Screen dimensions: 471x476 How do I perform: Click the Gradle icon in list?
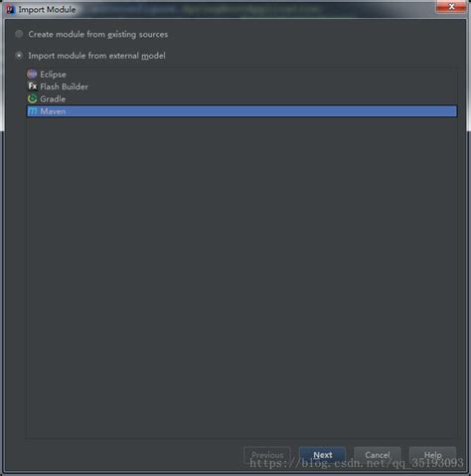tap(32, 98)
